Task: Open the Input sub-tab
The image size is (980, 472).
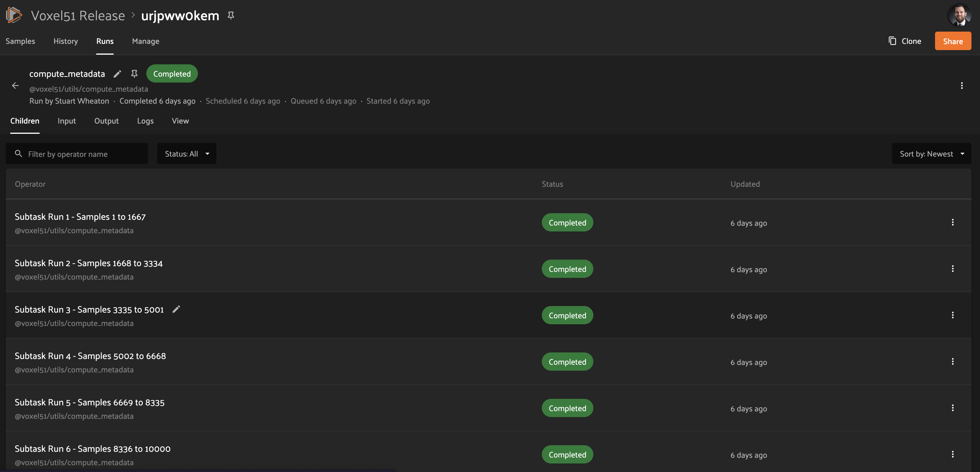Action: click(67, 121)
